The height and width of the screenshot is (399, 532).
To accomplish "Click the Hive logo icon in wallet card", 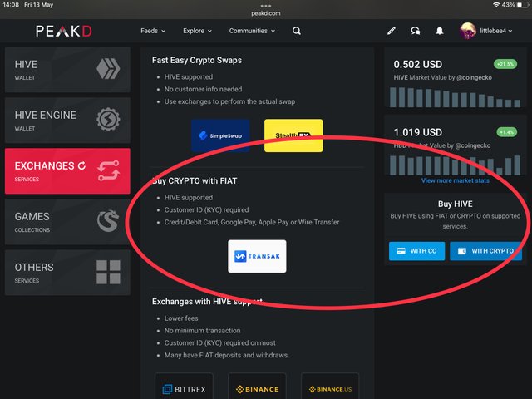I will [108, 69].
